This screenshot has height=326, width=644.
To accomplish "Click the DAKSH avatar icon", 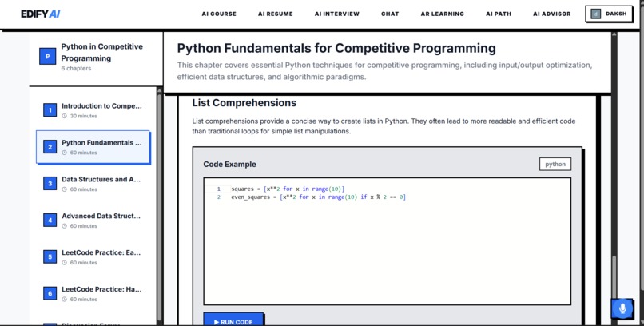I will tap(595, 14).
